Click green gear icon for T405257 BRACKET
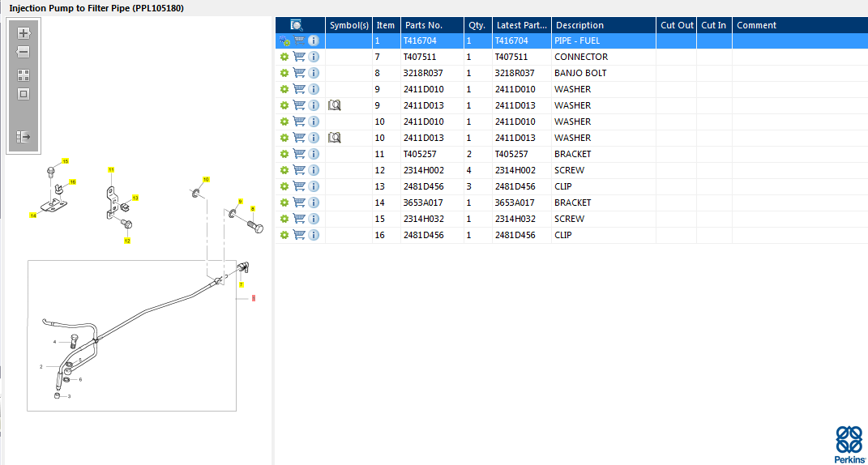This screenshot has width=868, height=465. coord(284,154)
